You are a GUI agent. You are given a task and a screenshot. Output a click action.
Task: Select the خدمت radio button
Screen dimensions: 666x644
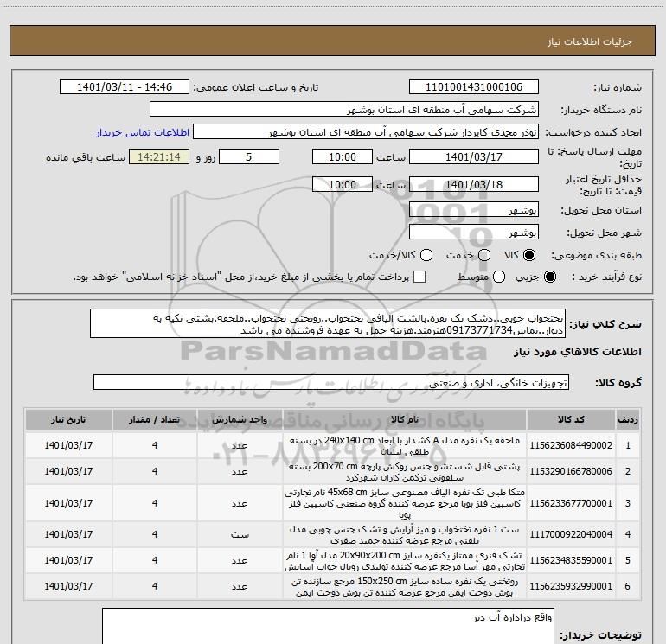(x=484, y=255)
